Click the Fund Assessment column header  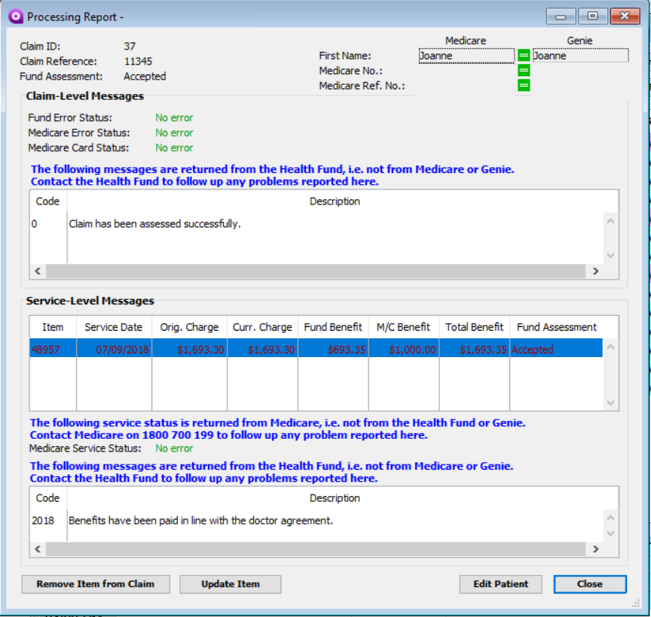556,327
